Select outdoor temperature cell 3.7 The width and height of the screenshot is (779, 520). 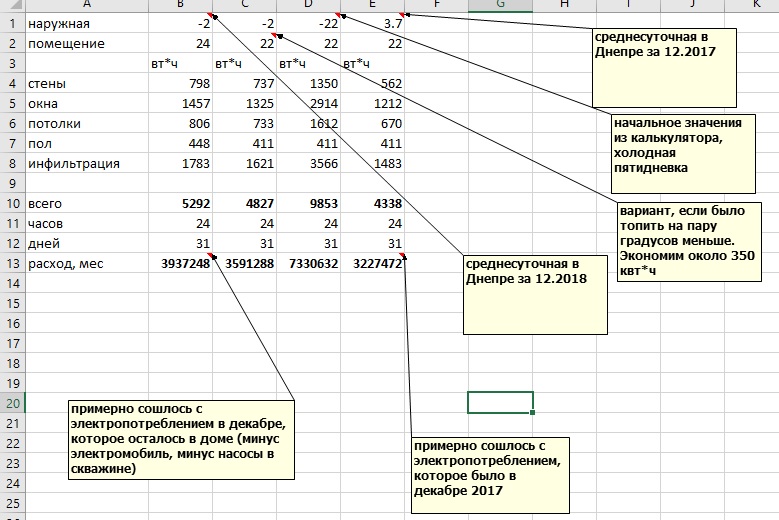(373, 23)
